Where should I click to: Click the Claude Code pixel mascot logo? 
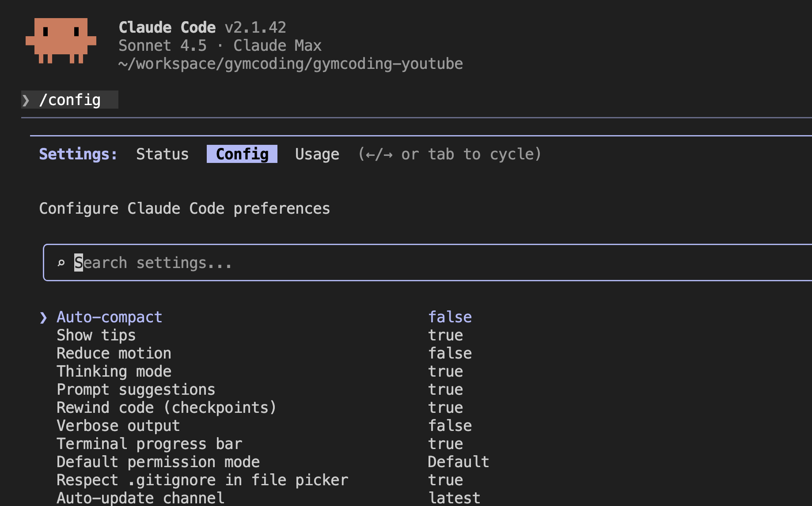pyautogui.click(x=61, y=41)
